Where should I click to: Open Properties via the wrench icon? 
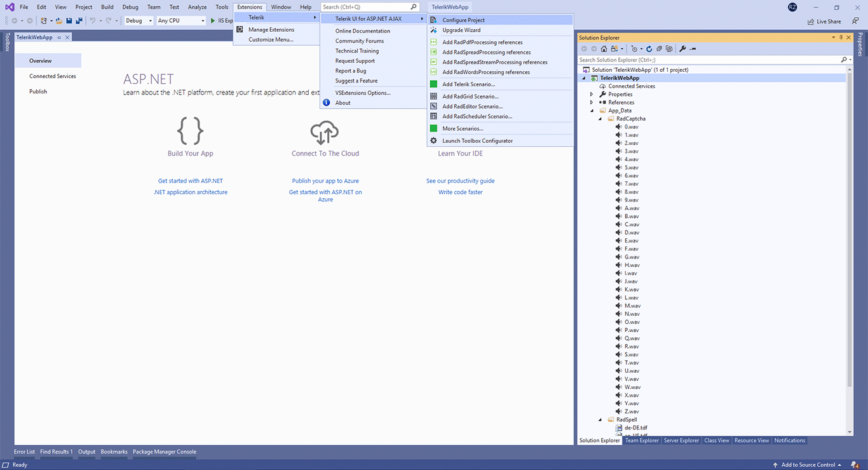click(682, 48)
